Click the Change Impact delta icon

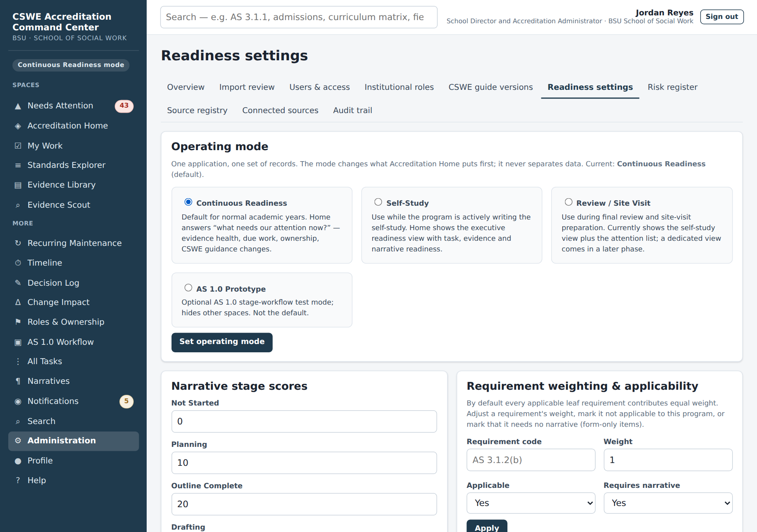18,302
